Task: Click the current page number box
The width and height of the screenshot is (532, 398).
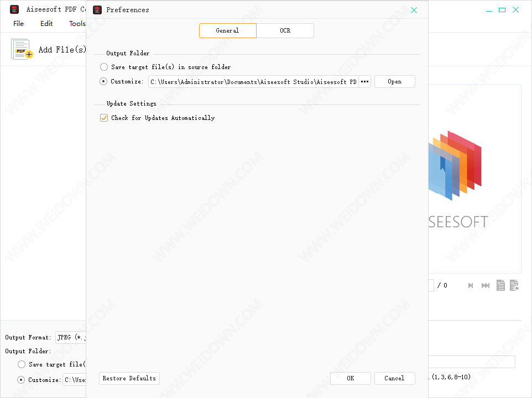Action: click(x=431, y=285)
